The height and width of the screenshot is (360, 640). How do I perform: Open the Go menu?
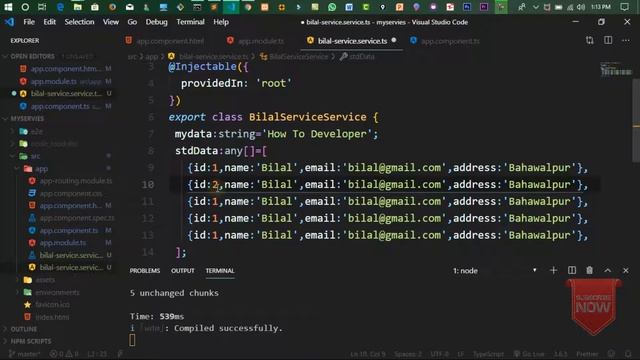[x=132, y=22]
